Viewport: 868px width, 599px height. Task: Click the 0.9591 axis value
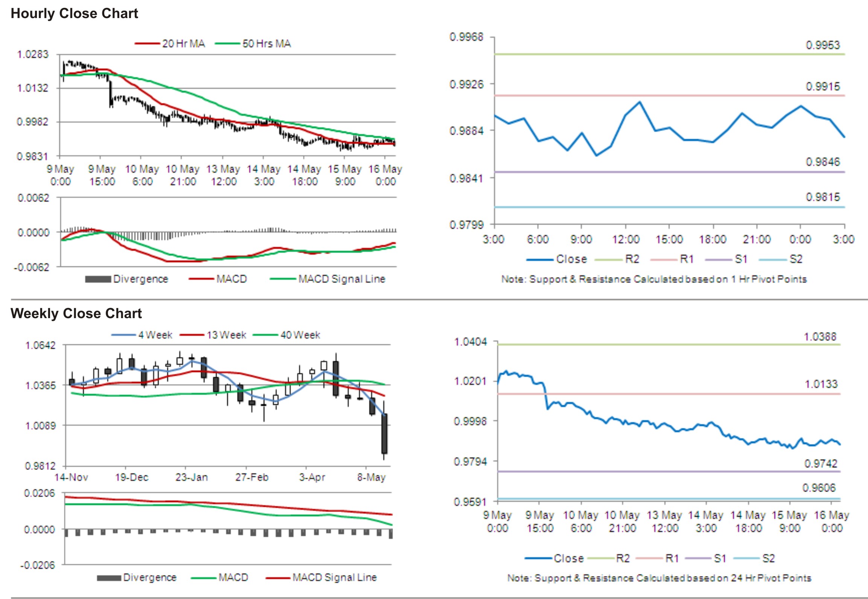point(471,502)
